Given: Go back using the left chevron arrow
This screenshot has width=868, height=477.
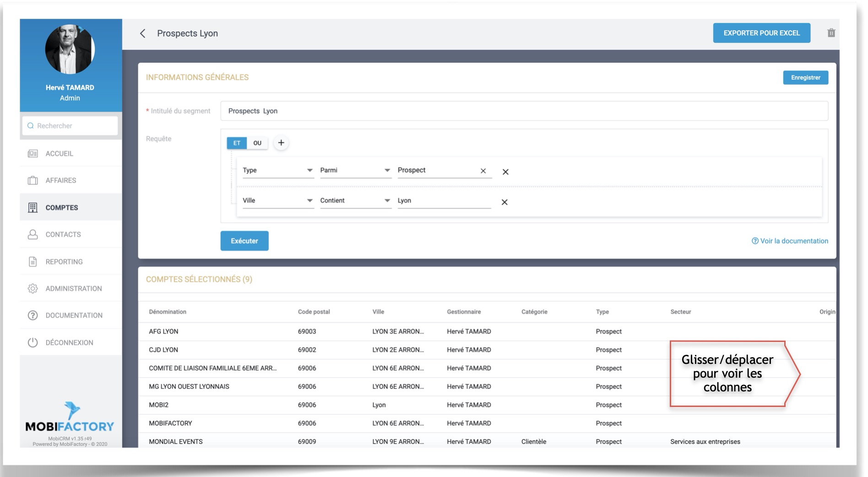Looking at the screenshot, I should coord(143,33).
